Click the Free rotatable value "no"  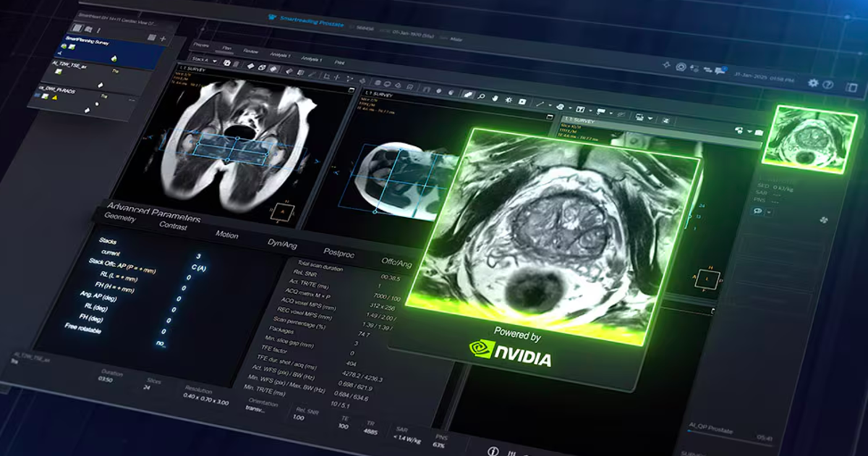tap(160, 343)
